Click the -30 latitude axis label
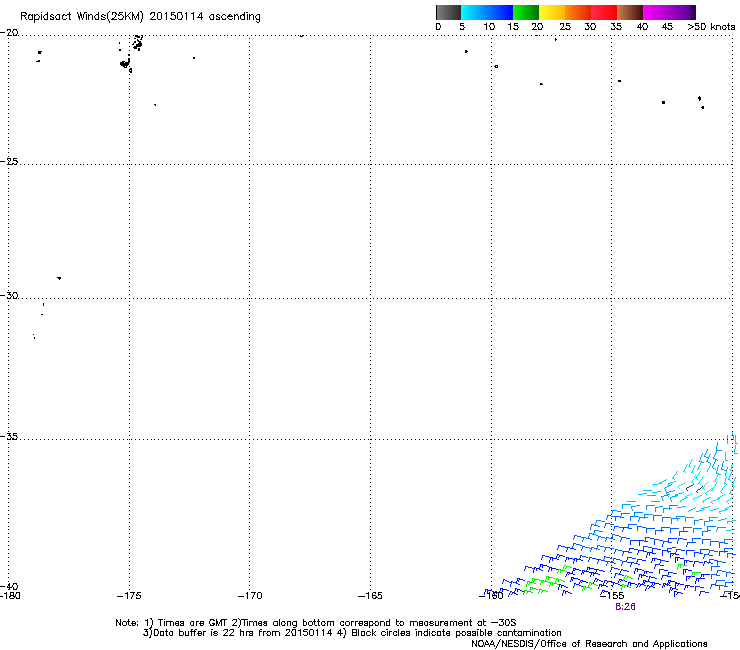The height and width of the screenshot is (650, 740). [x=9, y=295]
